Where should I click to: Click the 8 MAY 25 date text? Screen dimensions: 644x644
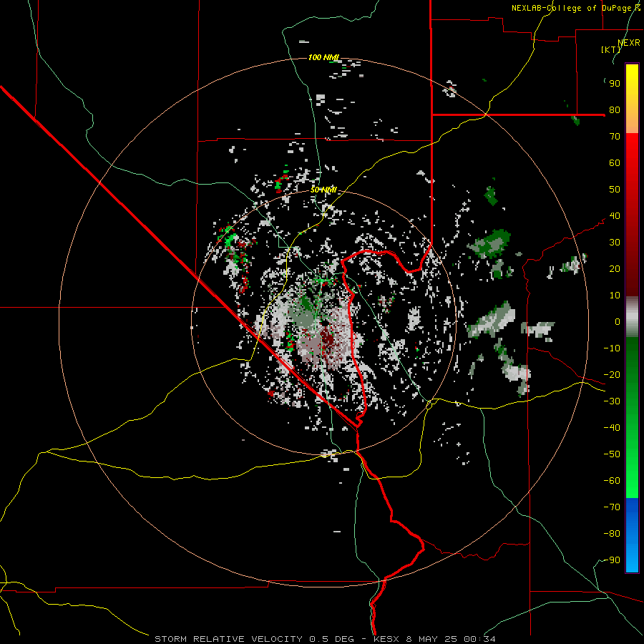tap(431, 639)
